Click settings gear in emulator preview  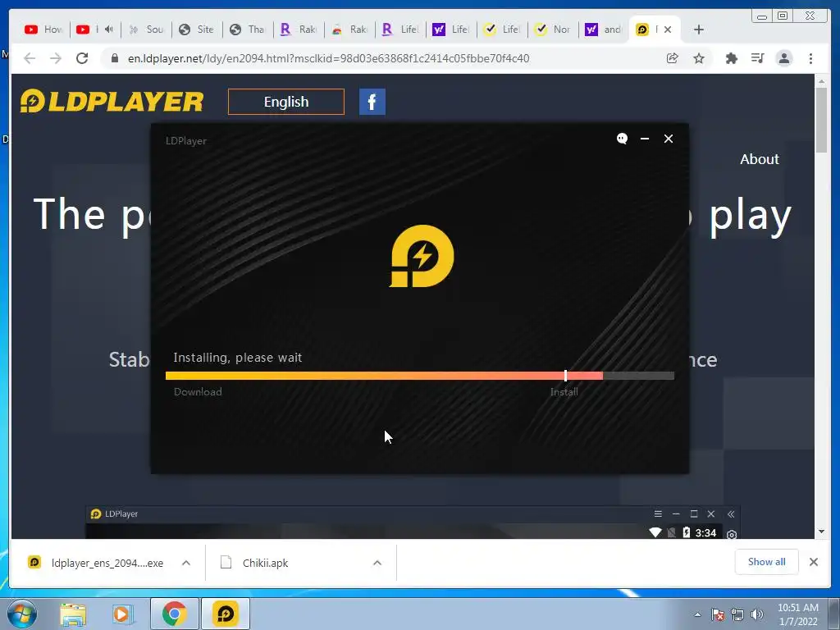click(x=731, y=534)
